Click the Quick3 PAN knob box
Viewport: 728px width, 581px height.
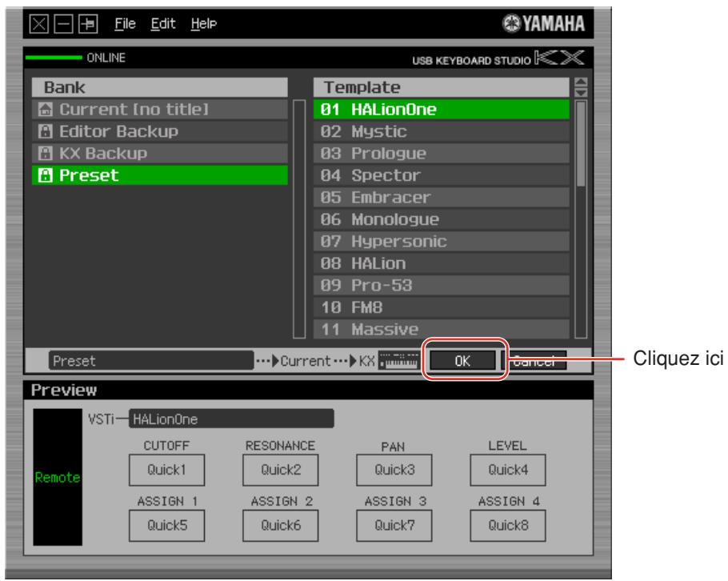tap(394, 470)
